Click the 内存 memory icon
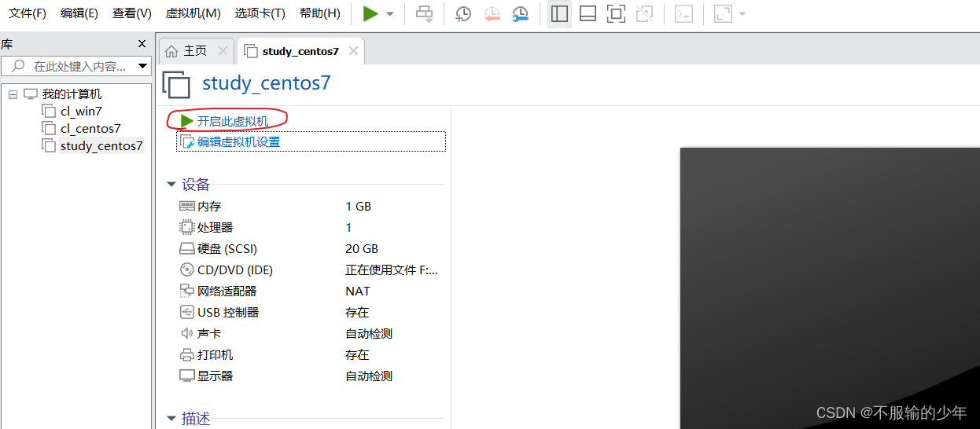The image size is (980, 429). coord(186,206)
